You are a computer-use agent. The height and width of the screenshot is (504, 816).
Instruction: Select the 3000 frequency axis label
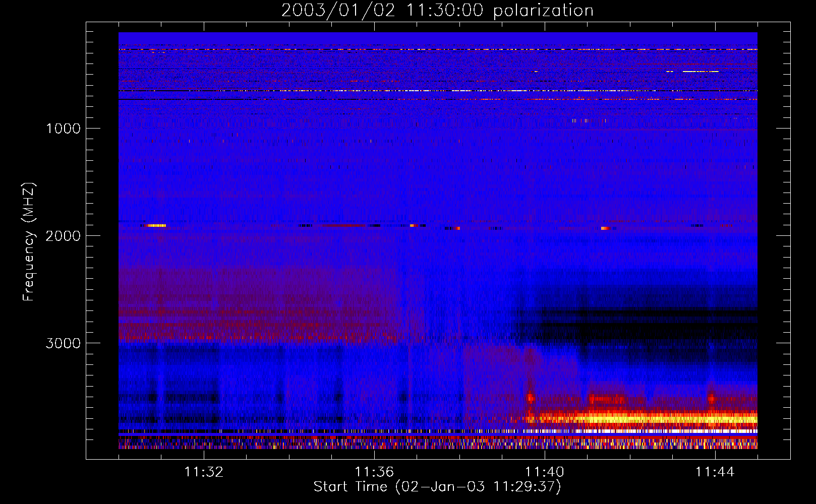[x=63, y=343]
